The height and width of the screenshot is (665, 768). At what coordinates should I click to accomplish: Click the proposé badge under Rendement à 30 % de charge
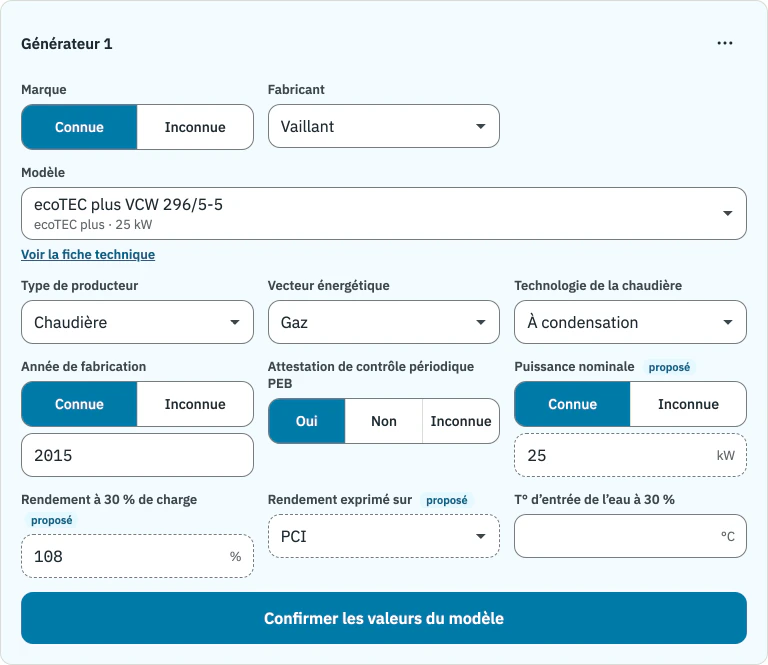[x=51, y=521]
